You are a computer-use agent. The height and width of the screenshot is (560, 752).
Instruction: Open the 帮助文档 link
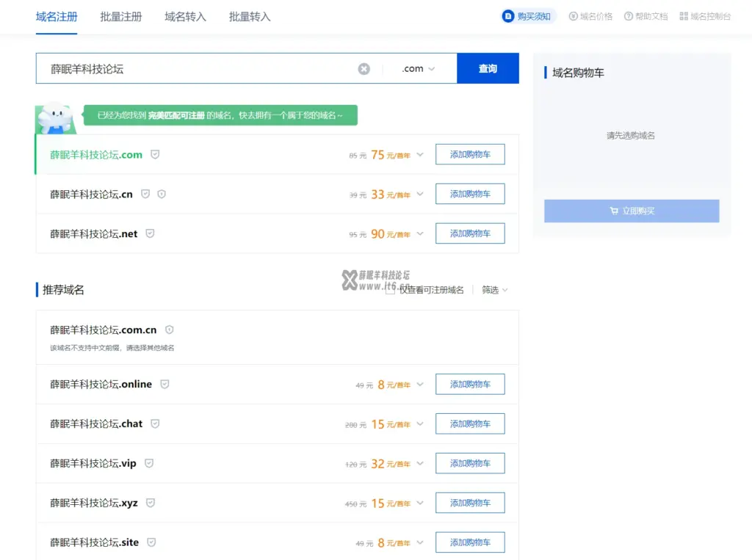tap(646, 16)
